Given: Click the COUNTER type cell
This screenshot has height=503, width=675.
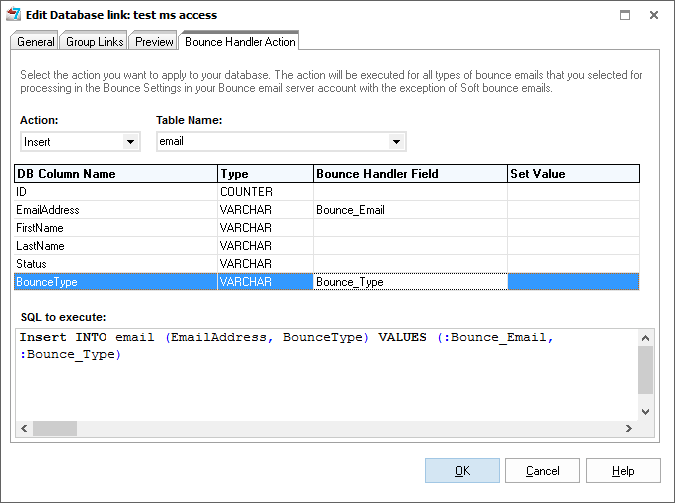Looking at the screenshot, I should pyautogui.click(x=265, y=192).
